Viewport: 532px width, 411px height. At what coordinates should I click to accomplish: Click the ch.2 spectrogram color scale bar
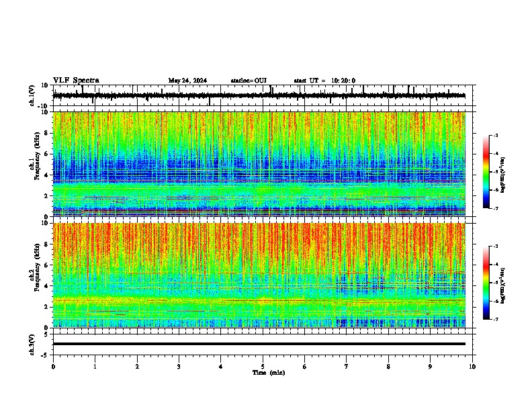tap(486, 283)
